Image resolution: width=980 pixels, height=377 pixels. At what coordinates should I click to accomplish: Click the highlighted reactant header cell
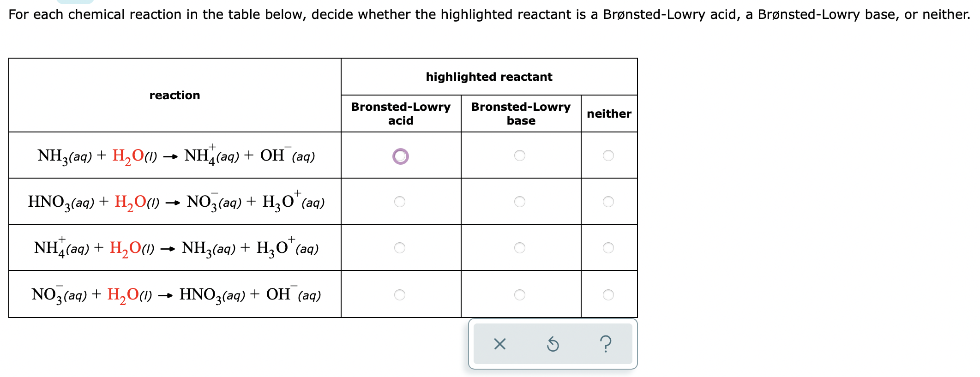coord(489,77)
